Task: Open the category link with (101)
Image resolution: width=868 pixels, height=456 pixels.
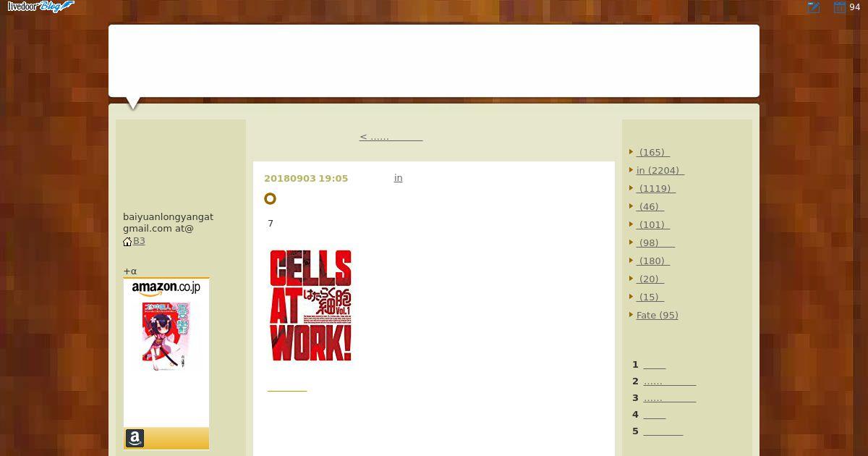Action: [653, 225]
